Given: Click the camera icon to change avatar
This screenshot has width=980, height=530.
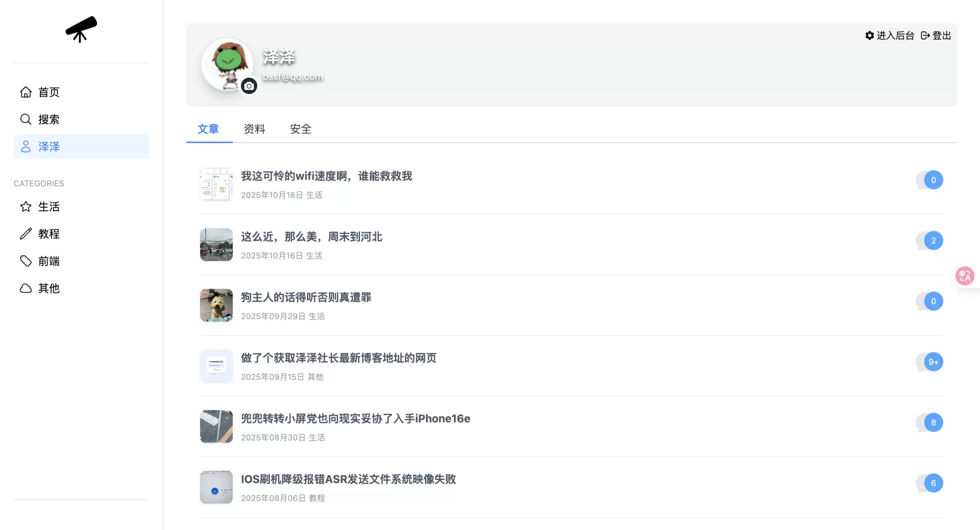Looking at the screenshot, I should pos(249,86).
